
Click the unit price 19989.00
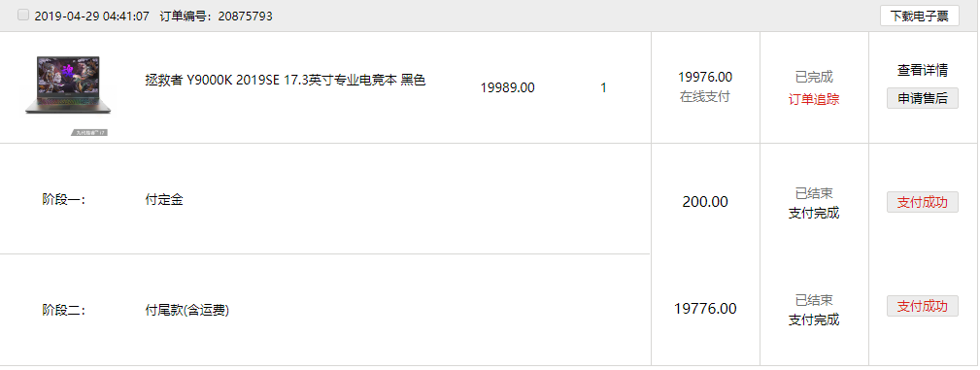[x=508, y=88]
